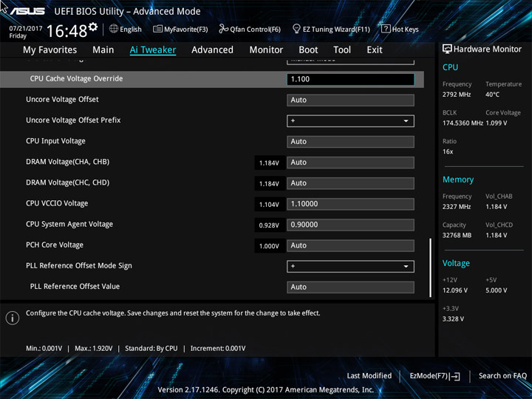Click the MyFavorite list icon

(157, 29)
